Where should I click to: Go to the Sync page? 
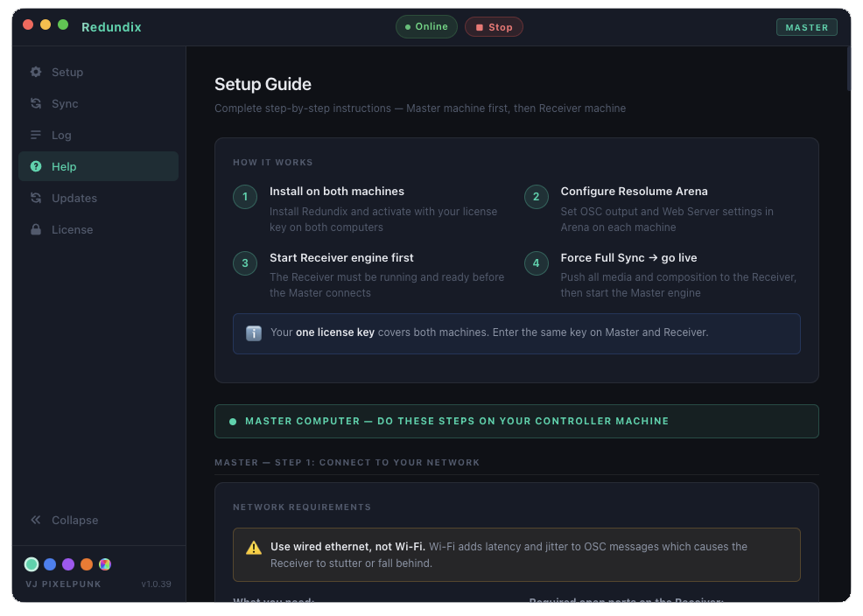point(99,103)
